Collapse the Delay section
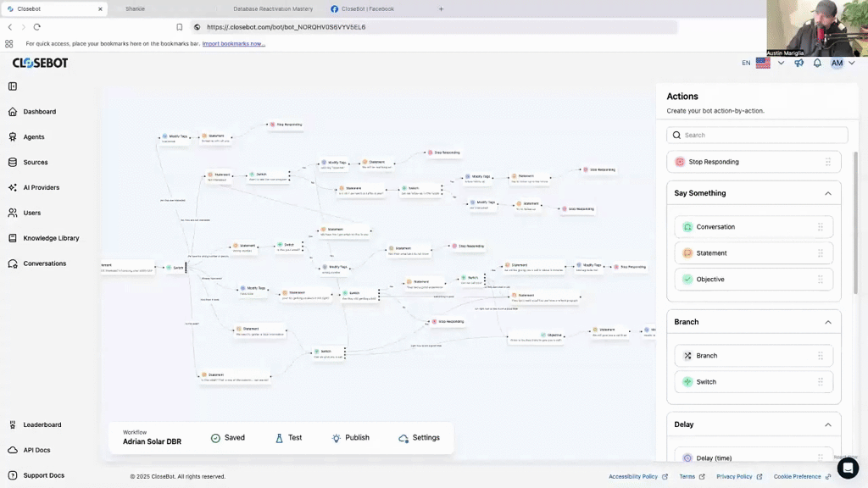This screenshot has width=868, height=488. pyautogui.click(x=827, y=425)
